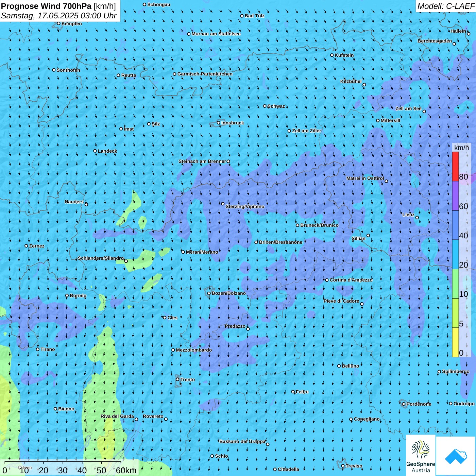The width and height of the screenshot is (476, 476).
Task: Click the 'Modell: C-LAEF' label
Action: click(x=446, y=6)
